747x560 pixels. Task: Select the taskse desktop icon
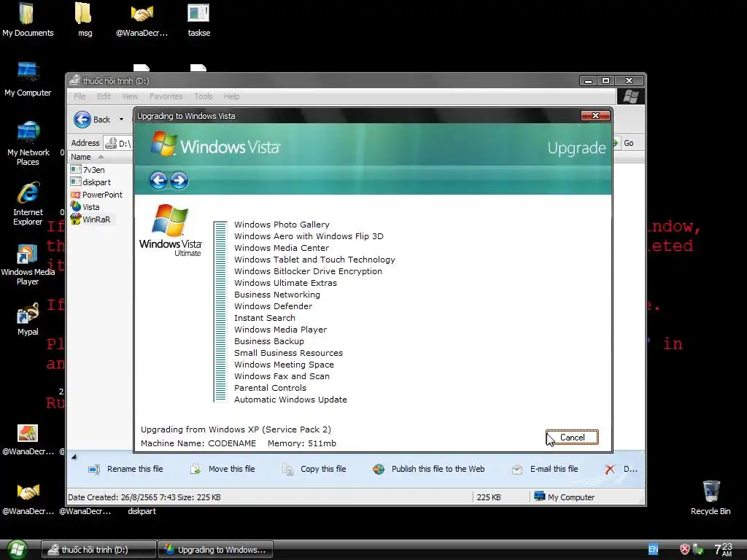[x=198, y=20]
